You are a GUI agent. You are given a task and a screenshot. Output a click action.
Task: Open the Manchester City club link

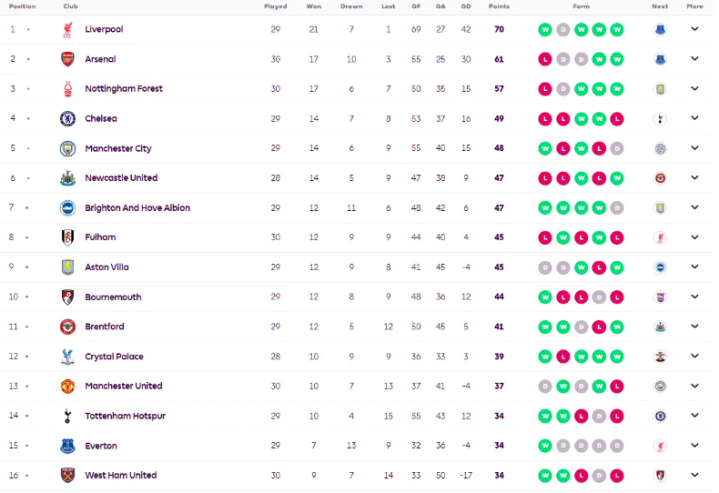(x=118, y=149)
